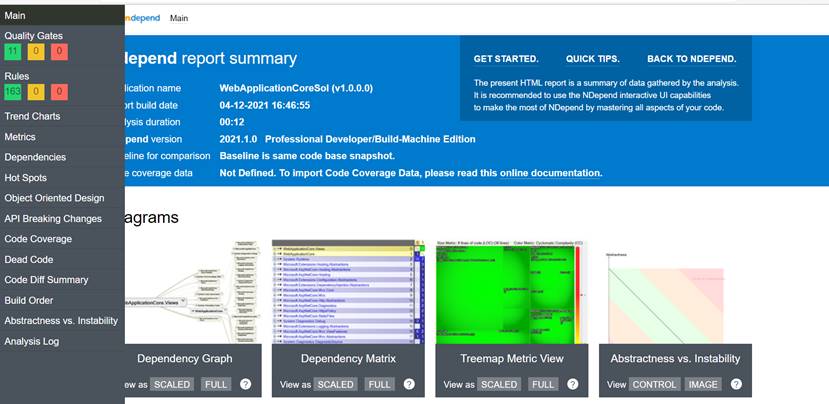Click help icon for Dependency Graph
Screen dimensions: 829x404
[245, 384]
